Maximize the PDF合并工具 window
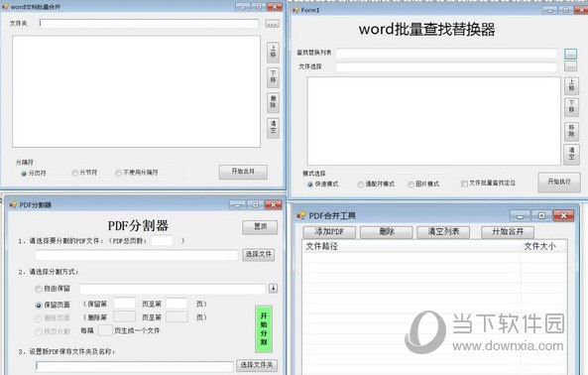Screen dimensions: 588x375 (x=541, y=215)
